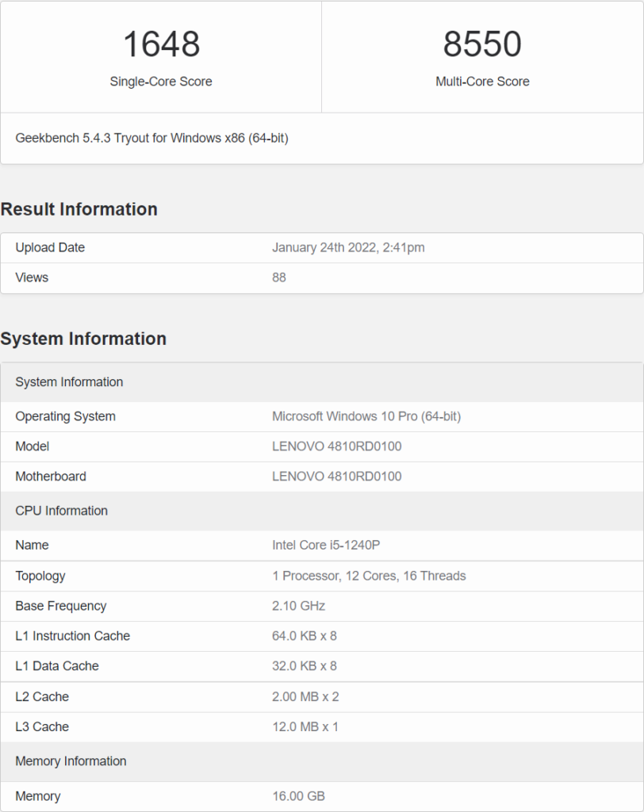This screenshot has height=812, width=644.
Task: Select the Multi-Core Score label
Action: click(x=482, y=81)
